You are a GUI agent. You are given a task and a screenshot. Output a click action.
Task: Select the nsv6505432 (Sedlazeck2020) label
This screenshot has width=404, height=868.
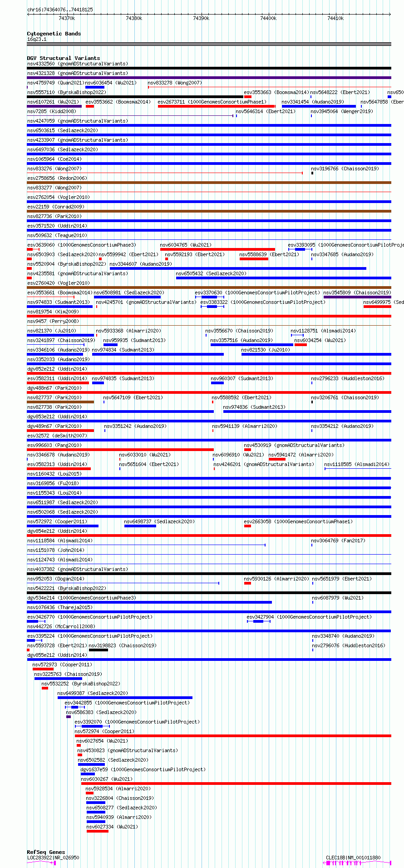pyautogui.click(x=211, y=273)
